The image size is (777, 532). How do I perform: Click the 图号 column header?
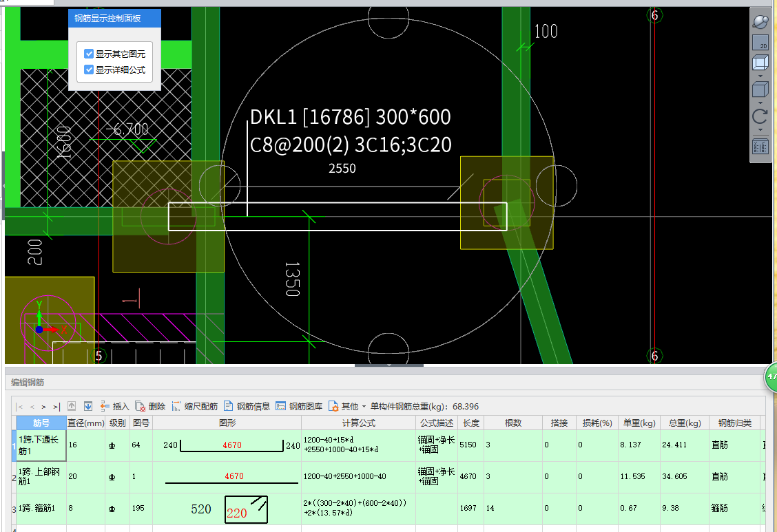click(x=141, y=423)
